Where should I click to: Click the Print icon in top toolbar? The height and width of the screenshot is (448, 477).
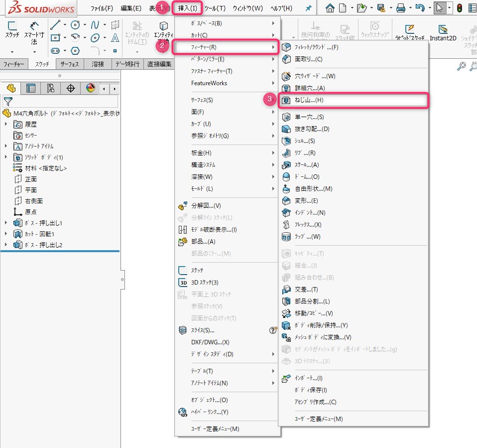tap(400, 8)
